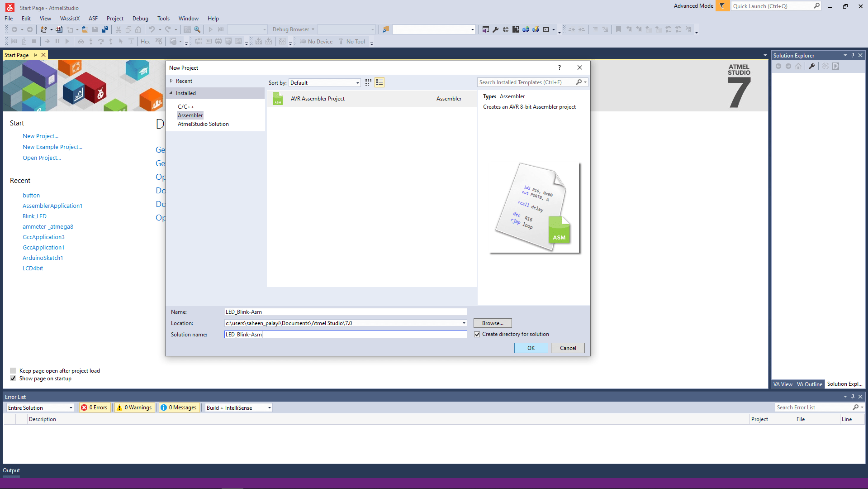Click Cancel in New Project dialog
Viewport: 868px width, 489px height.
(x=568, y=348)
